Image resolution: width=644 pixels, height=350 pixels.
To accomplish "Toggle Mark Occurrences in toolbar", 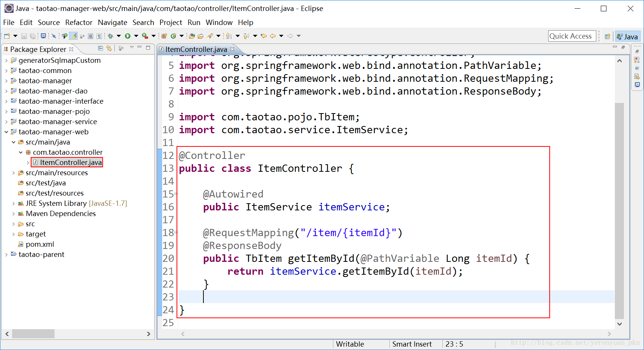I will point(73,36).
